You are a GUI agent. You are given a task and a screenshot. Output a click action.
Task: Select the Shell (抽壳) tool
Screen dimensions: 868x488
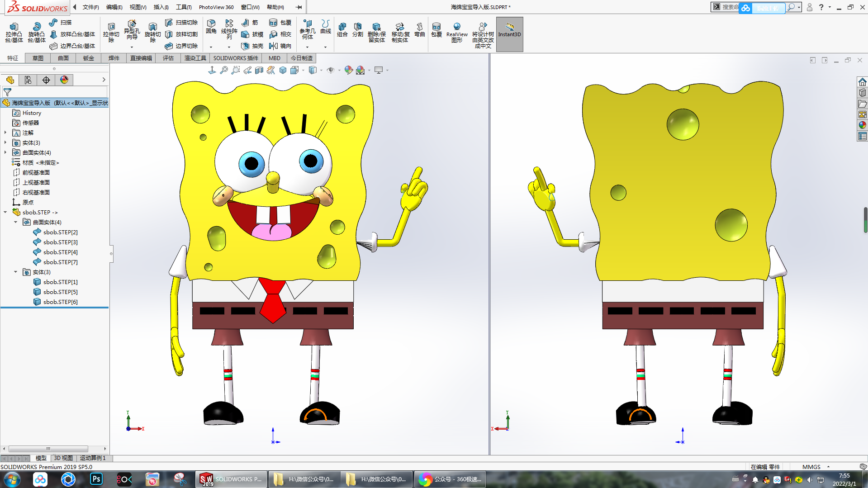252,46
